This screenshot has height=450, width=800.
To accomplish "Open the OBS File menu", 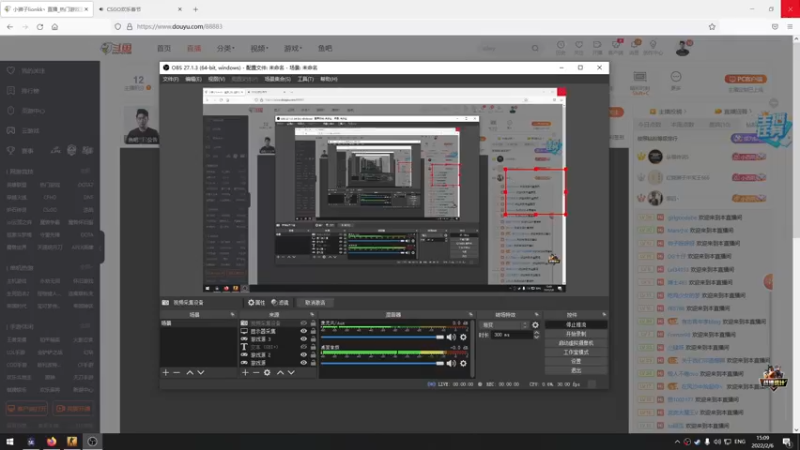I will point(170,79).
